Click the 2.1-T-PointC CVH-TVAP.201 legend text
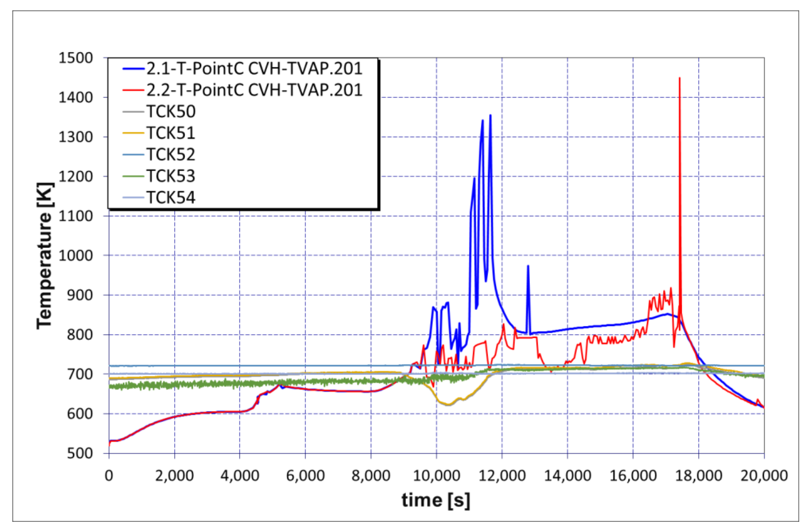This screenshot has width=811, height=532. click(x=254, y=69)
